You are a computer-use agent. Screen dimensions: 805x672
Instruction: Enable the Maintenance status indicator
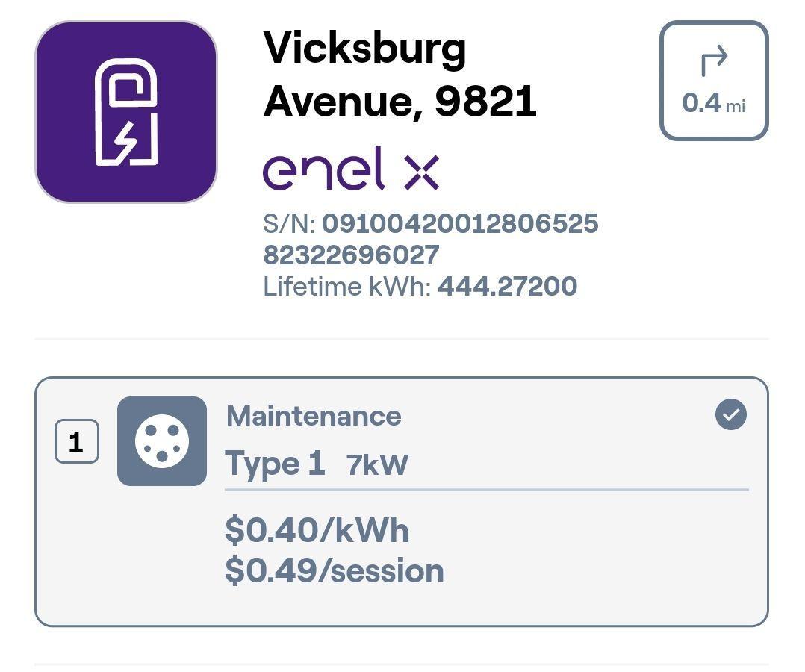pyautogui.click(x=731, y=416)
